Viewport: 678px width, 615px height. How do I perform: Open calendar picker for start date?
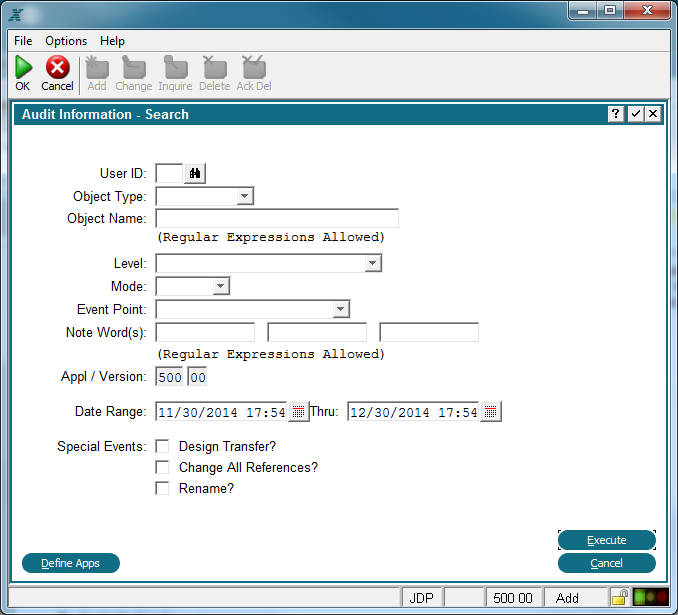click(298, 411)
